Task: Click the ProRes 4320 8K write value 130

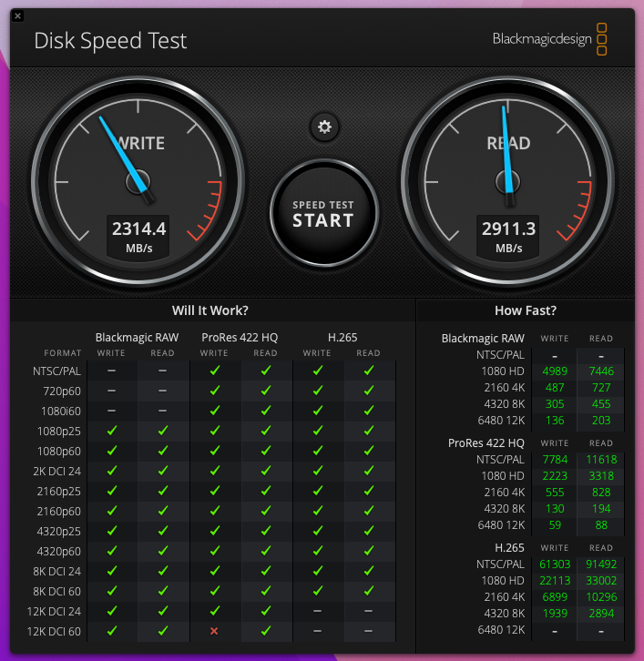Action: pos(555,508)
